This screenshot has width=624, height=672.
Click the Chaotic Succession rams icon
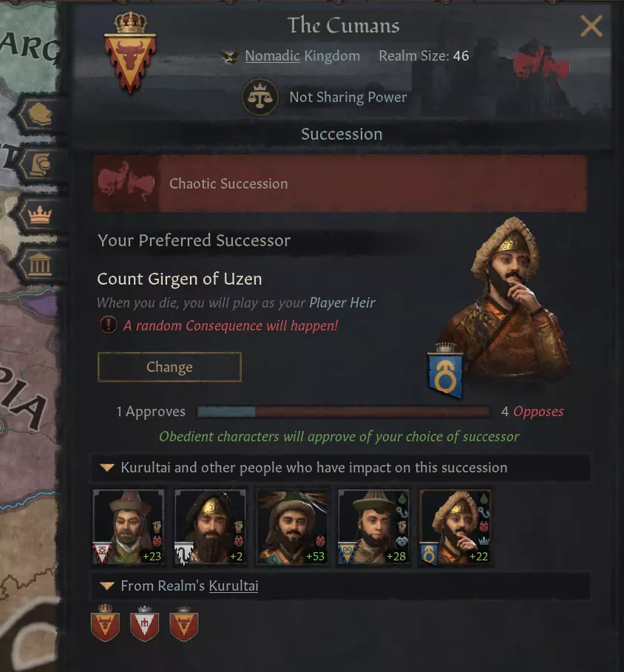click(126, 183)
